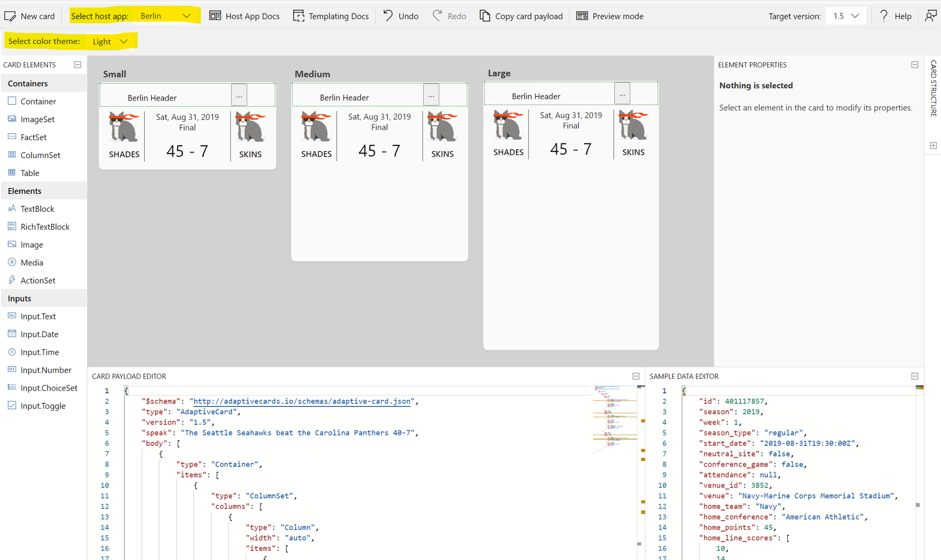941x560 pixels.
Task: Select the Table element
Action: [29, 172]
